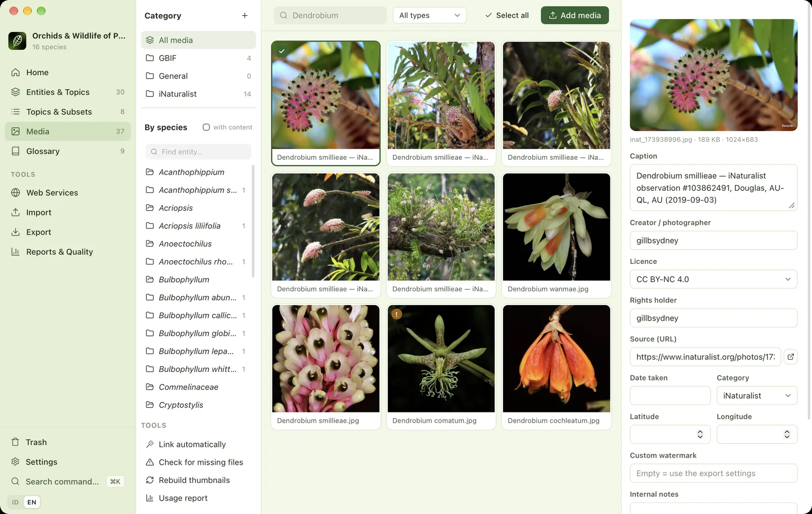Add a new category with plus icon
This screenshot has height=514, width=812.
245,16
